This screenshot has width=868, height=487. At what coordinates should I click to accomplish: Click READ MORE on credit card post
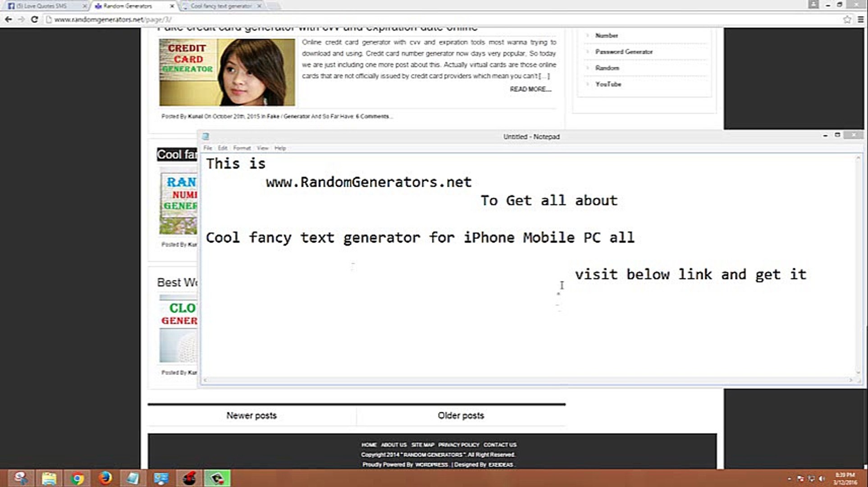(x=530, y=89)
